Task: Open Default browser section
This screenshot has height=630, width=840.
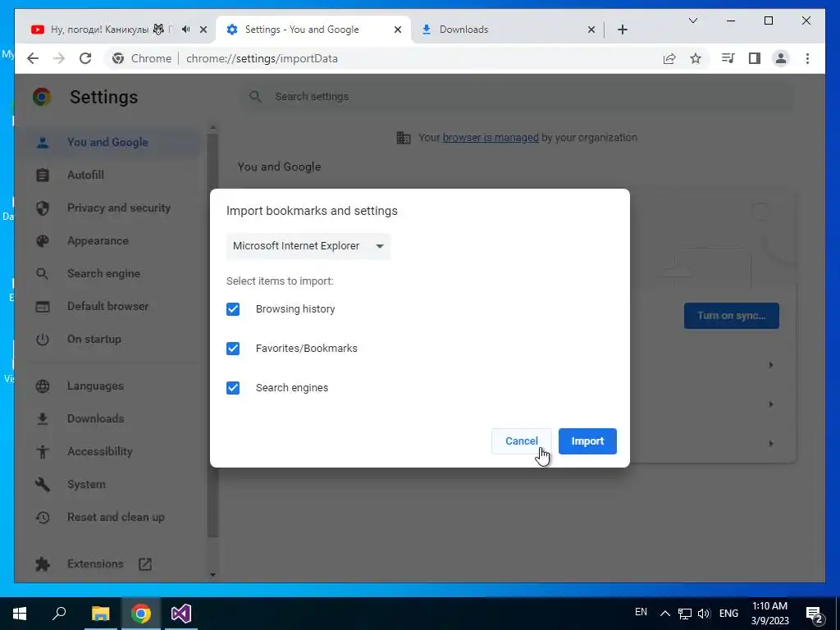Action: click(x=110, y=307)
